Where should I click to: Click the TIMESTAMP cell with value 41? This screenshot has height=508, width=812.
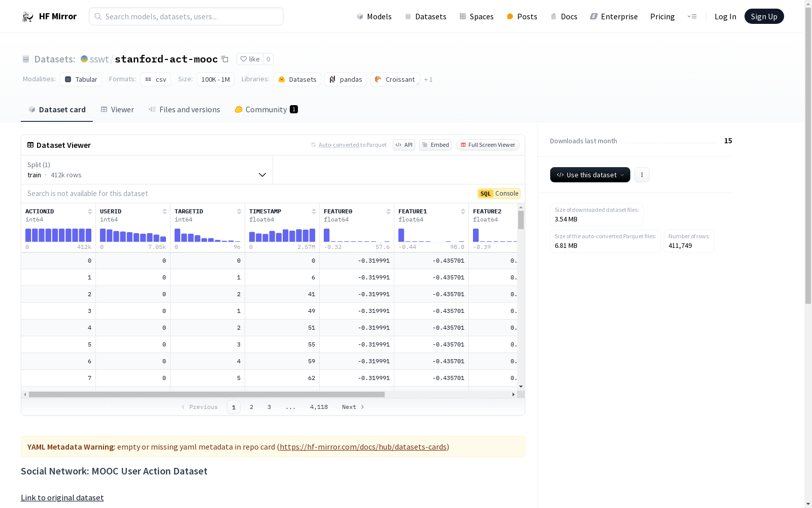tap(282, 294)
